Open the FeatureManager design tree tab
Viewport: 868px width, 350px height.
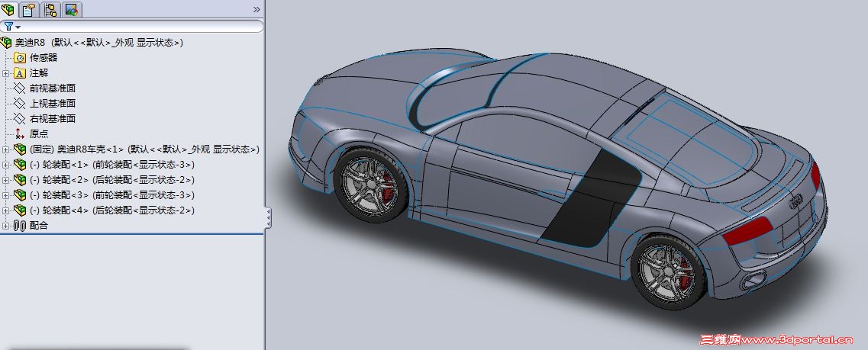(8, 9)
